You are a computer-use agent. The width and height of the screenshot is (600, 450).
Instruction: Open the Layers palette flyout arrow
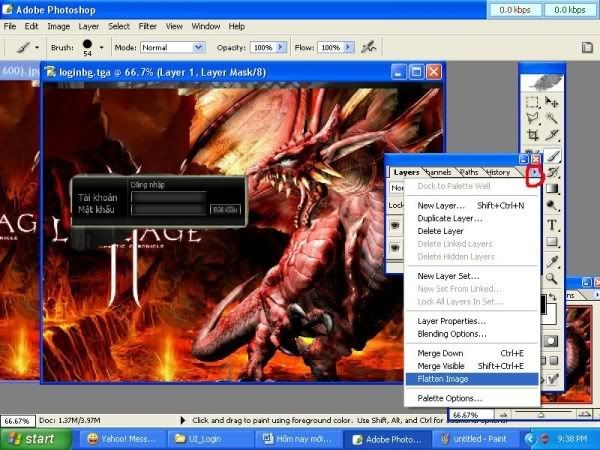point(534,173)
